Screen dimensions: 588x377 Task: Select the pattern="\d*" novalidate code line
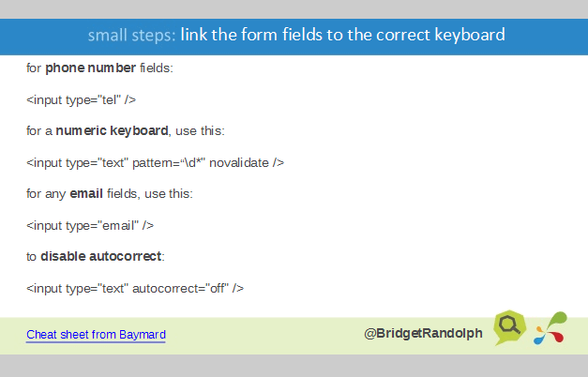tap(155, 162)
